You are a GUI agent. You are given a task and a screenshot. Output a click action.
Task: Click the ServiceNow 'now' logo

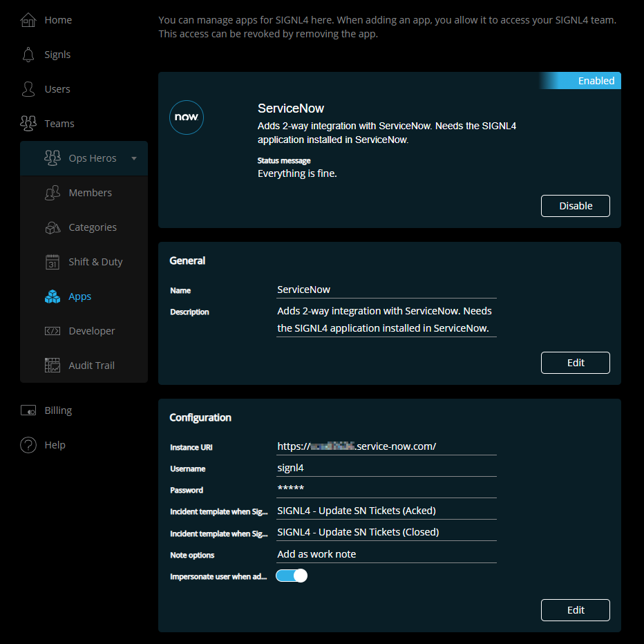point(187,117)
